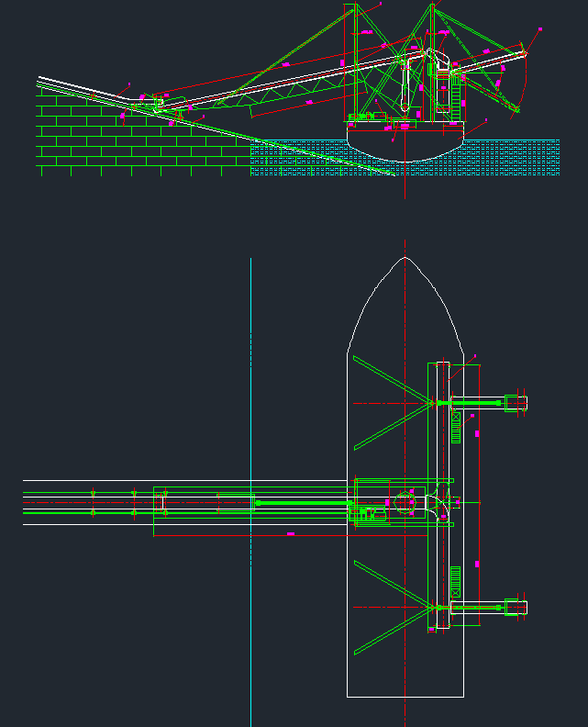Click the top of the left tower mast
588x727 pixels.
pos(349,6)
